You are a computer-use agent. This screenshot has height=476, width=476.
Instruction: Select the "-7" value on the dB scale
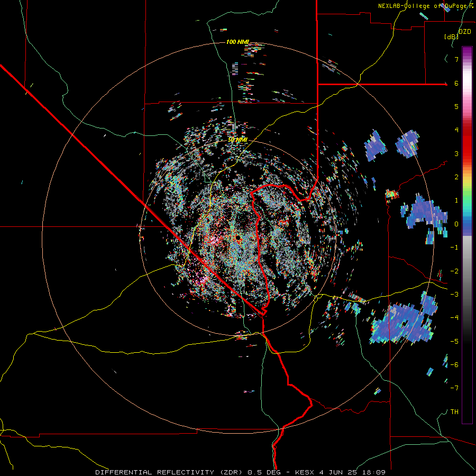tap(454, 388)
